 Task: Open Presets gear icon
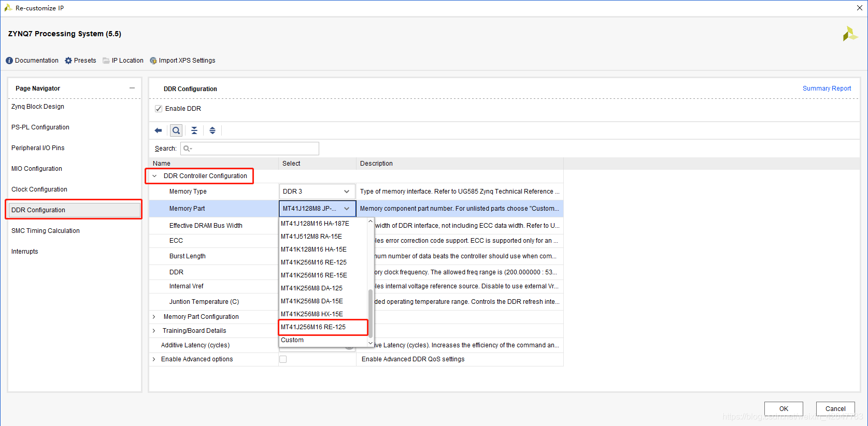point(68,61)
